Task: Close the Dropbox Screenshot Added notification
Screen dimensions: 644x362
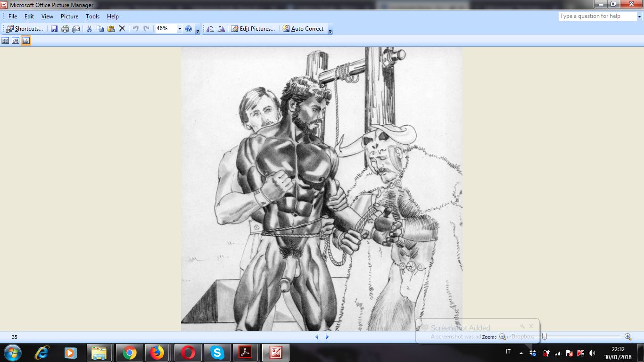Action: pyautogui.click(x=531, y=326)
